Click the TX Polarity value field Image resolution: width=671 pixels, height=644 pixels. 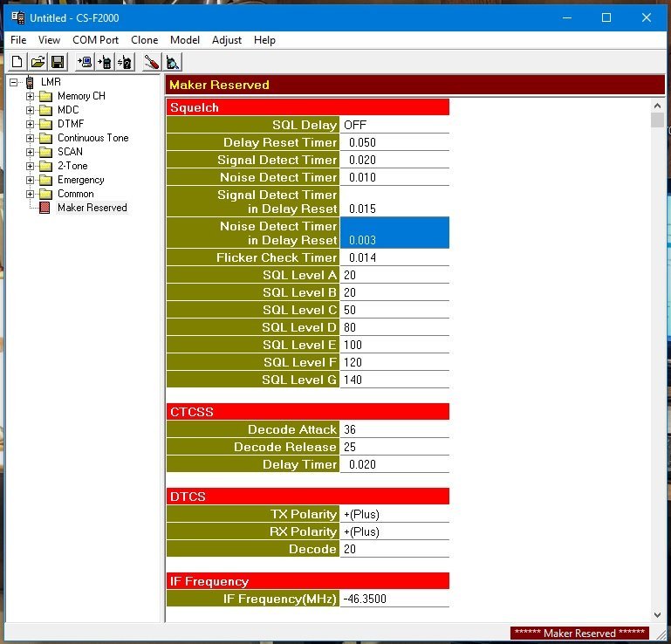[394, 514]
